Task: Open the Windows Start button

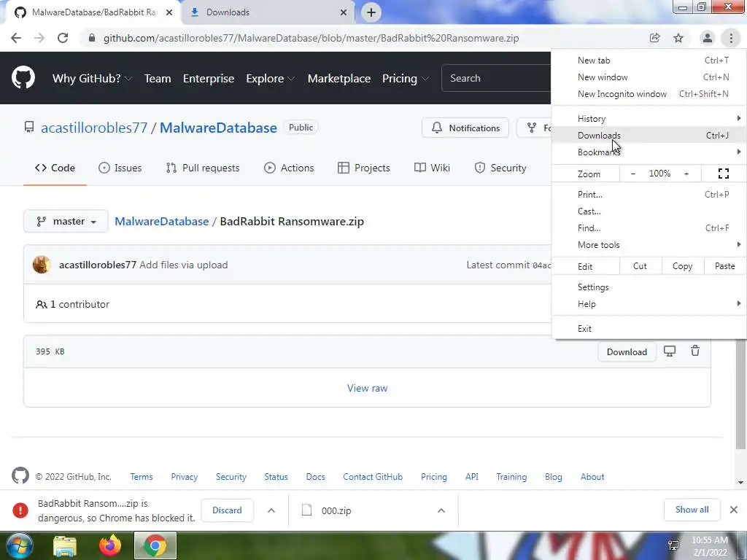Action: coord(19,545)
